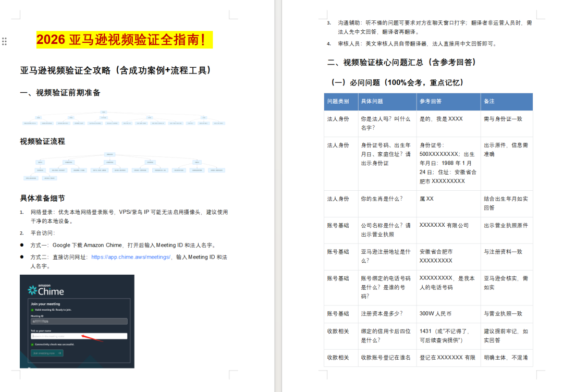This screenshot has width=563, height=392.
Task: Click list item 4 审核人员 on right page
Action: 412,44
